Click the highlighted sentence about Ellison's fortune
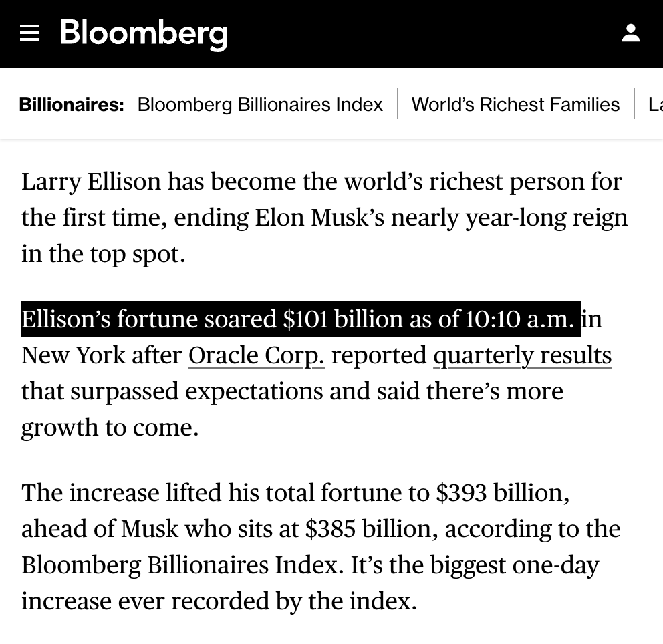Viewport: 663px width, 644px height. pos(301,319)
